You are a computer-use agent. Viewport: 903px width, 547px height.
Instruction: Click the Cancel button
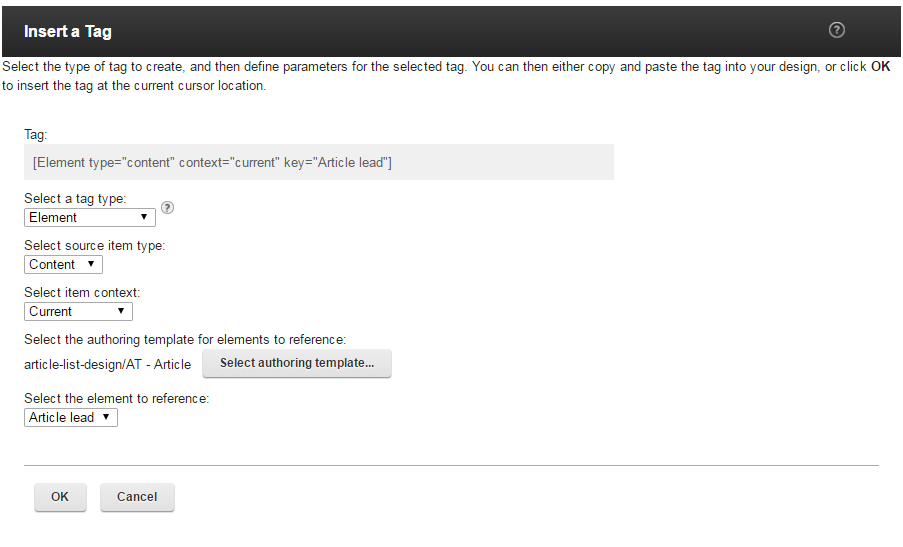pos(137,497)
